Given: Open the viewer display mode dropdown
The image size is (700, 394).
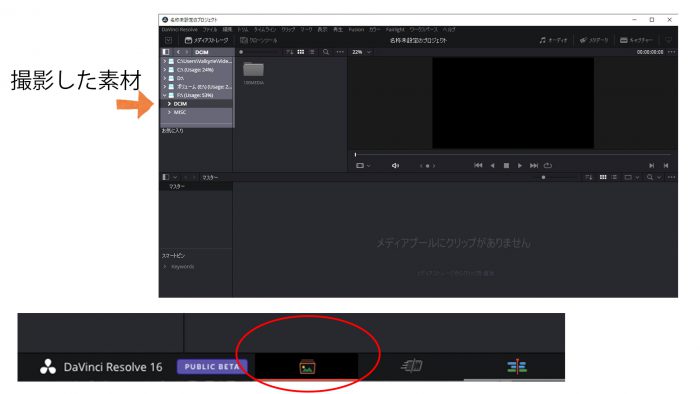Looking at the screenshot, I should (363, 166).
